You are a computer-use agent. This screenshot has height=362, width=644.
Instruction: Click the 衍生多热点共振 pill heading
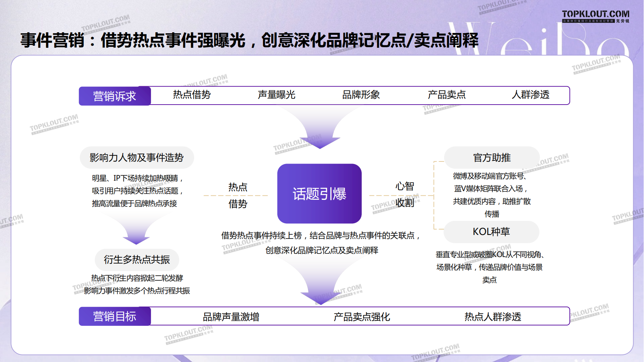click(x=137, y=260)
